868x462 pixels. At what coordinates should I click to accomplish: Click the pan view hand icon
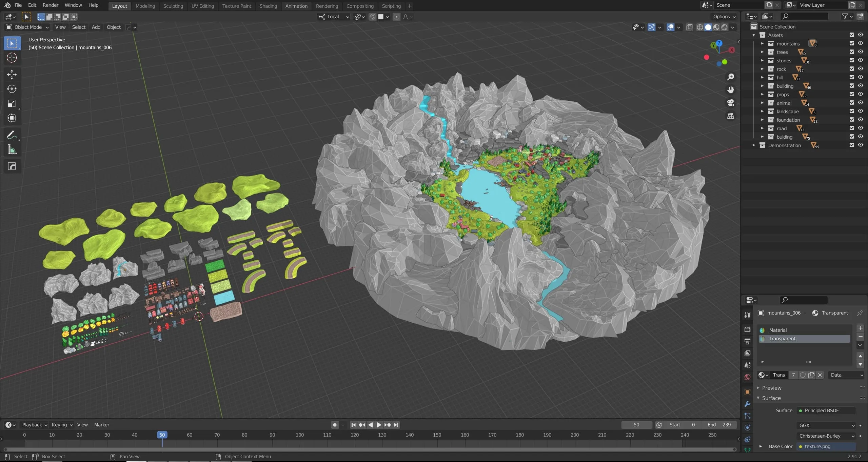click(x=731, y=90)
